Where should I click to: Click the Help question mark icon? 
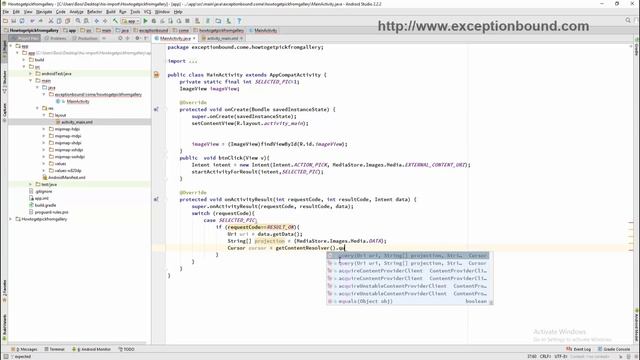tap(239, 21)
